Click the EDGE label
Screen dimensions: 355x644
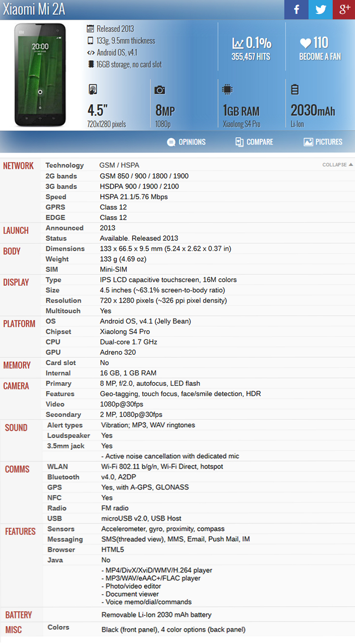click(56, 218)
